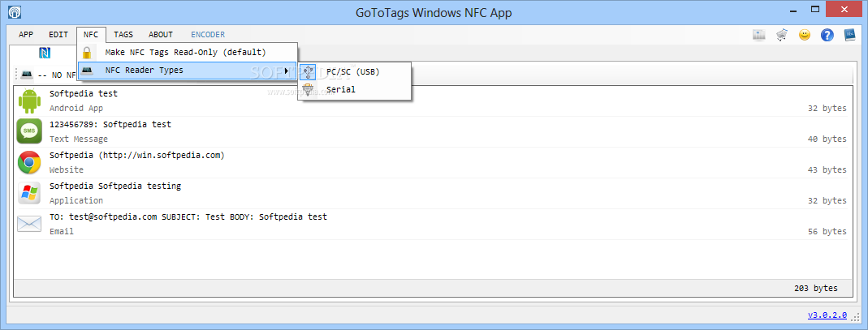Screen dimensions: 868x330
Task: Switch to the ENCODER tab
Action: click(208, 34)
